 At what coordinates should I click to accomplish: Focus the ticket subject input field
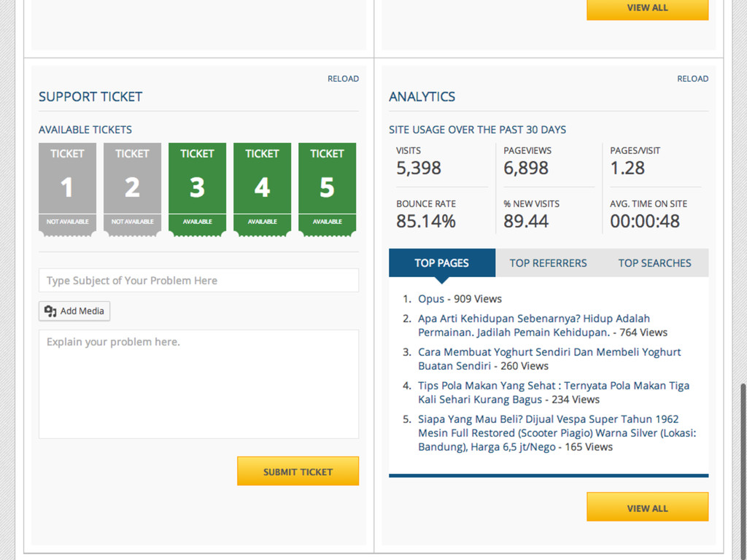click(x=198, y=281)
